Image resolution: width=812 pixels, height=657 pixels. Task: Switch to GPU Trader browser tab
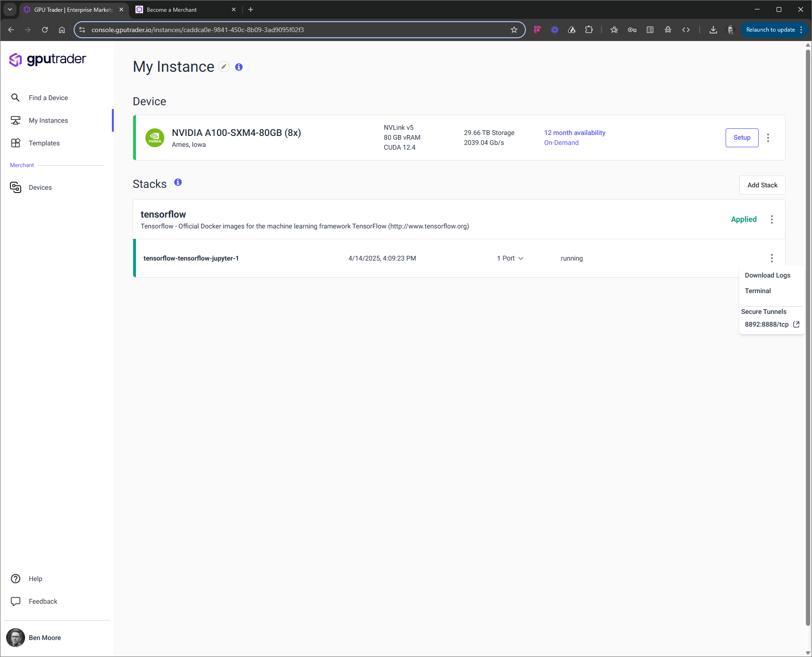pyautogui.click(x=74, y=9)
